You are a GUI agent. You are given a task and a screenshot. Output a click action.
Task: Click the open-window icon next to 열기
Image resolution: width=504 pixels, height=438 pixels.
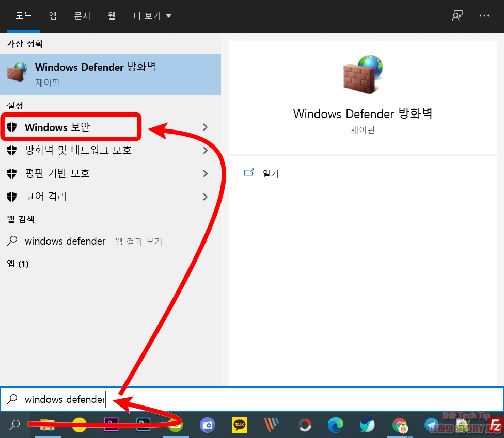pos(249,172)
